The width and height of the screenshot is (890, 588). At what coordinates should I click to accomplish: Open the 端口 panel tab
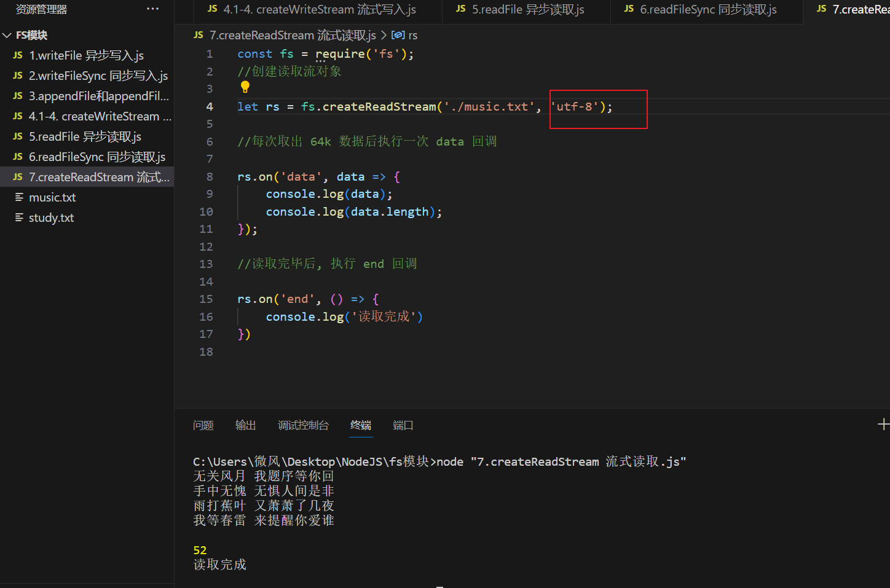click(403, 425)
